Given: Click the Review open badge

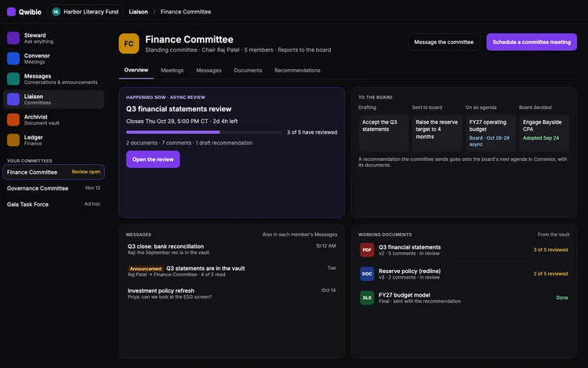Looking at the screenshot, I should [86, 172].
